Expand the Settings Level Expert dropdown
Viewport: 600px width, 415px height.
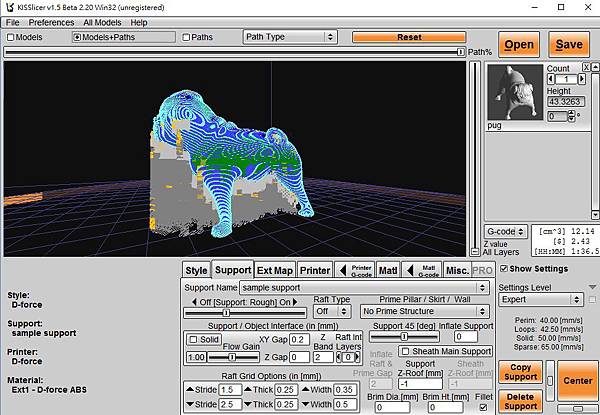click(540, 299)
